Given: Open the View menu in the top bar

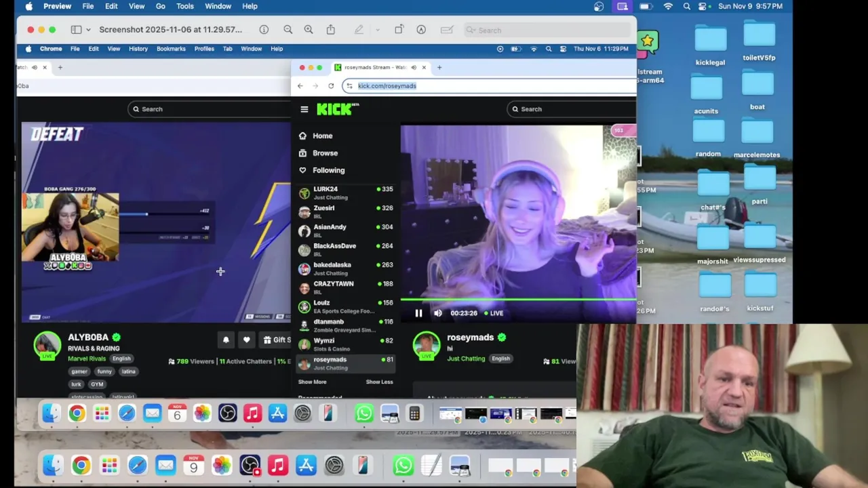Looking at the screenshot, I should pyautogui.click(x=136, y=6).
